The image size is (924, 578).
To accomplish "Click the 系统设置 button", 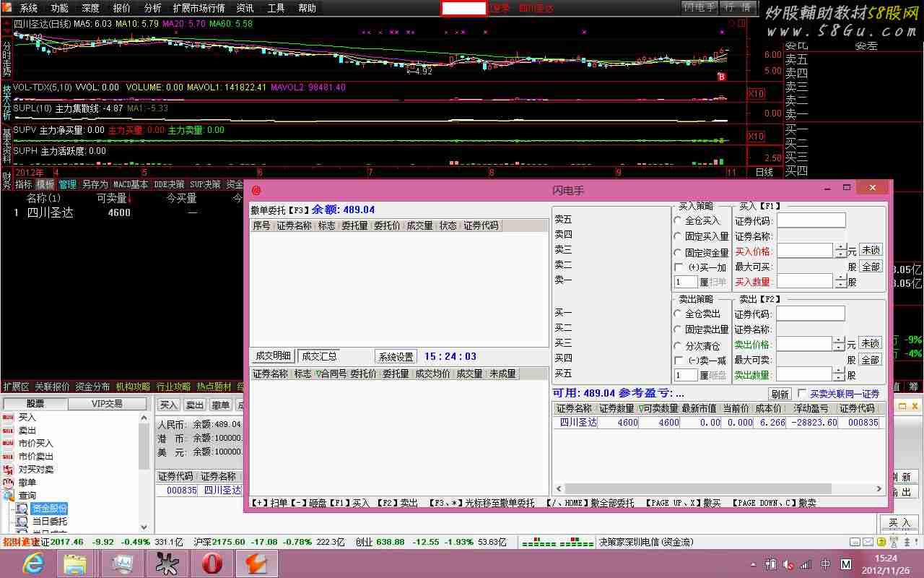I will (396, 357).
